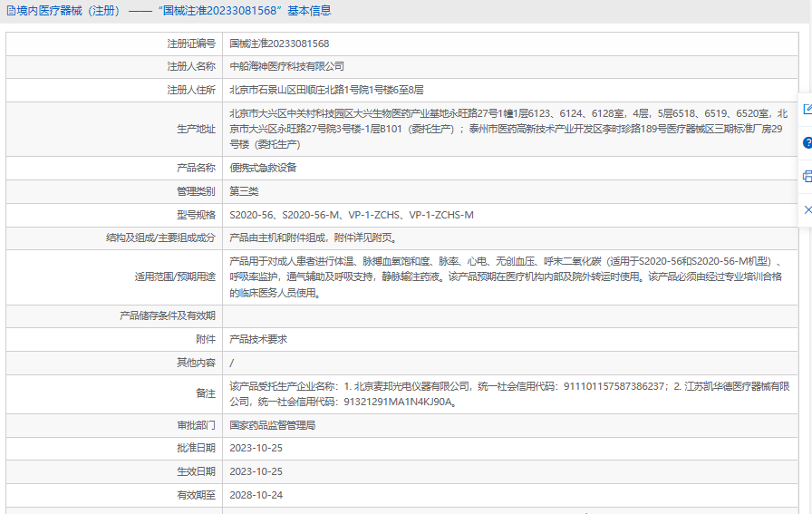Click attachment value 产品技术要求
Viewport: 812px width, 514px height.
point(258,339)
